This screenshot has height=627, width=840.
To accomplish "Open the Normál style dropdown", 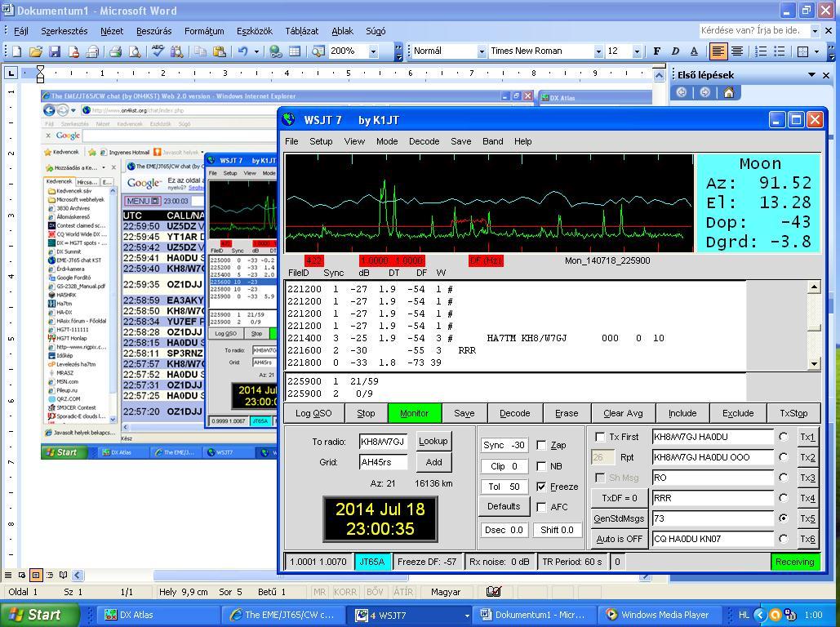I will [x=481, y=51].
